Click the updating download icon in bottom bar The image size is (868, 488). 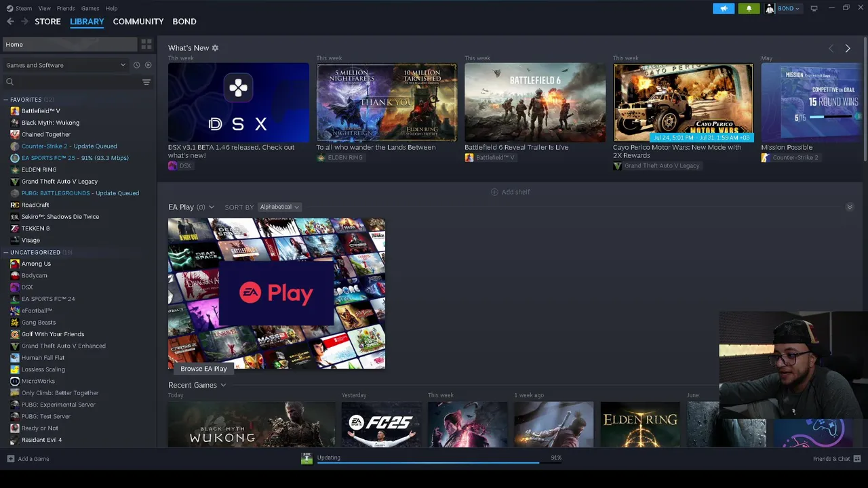click(x=307, y=459)
